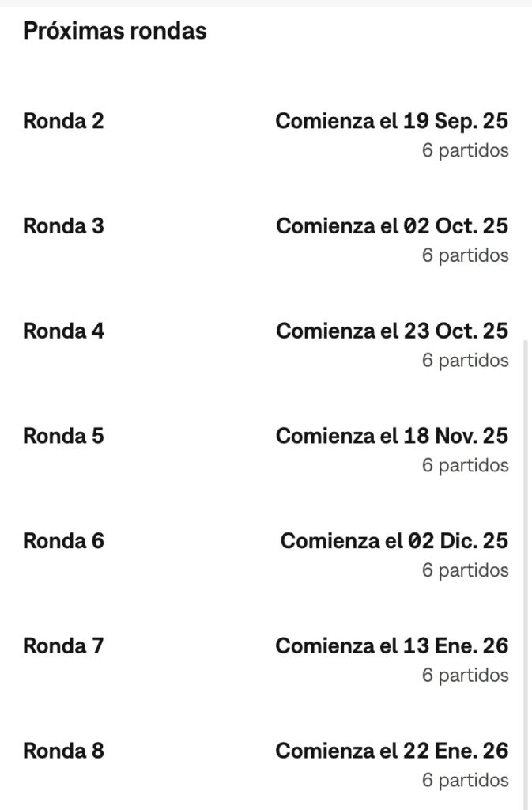The image size is (532, 810).
Task: Click the Comienza el 19 Sep. 25 date
Action: tap(391, 121)
